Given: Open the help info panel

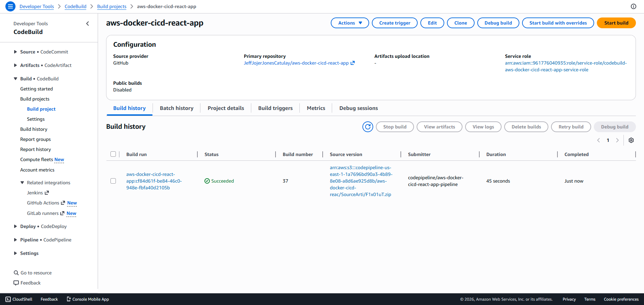Looking at the screenshot, I should 634,6.
